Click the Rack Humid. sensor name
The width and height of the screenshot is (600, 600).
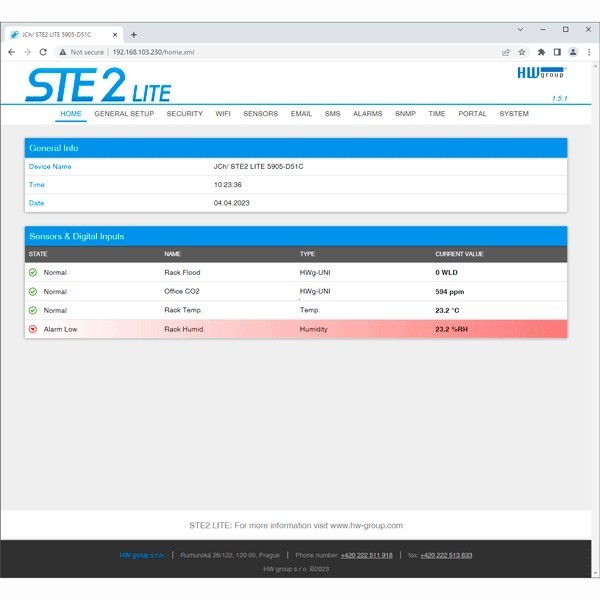(184, 329)
